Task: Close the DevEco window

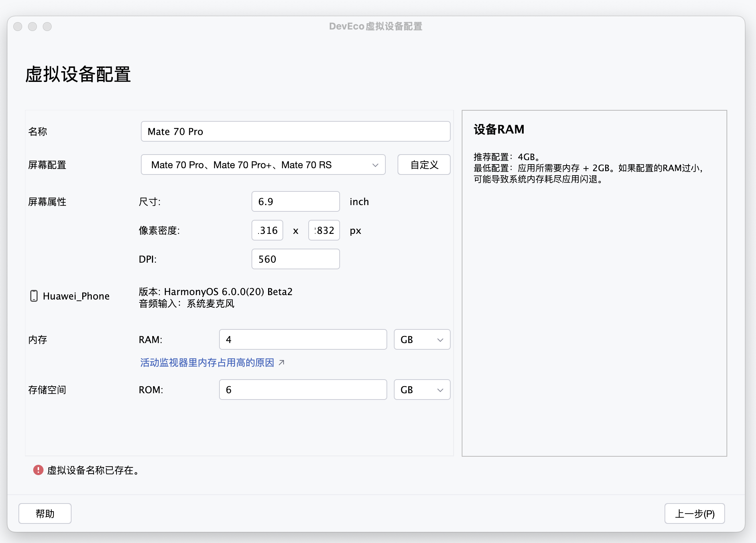Action: click(x=18, y=27)
